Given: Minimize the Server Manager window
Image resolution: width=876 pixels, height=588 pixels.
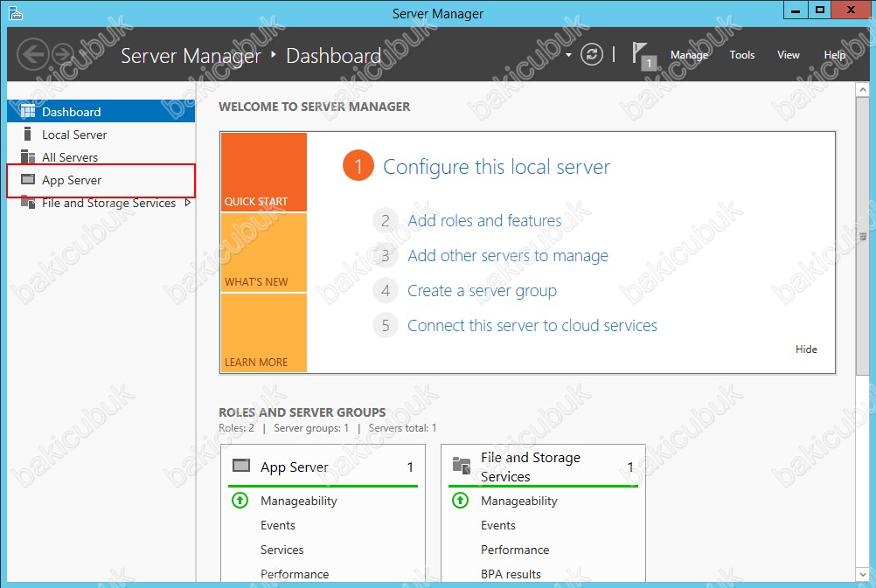Looking at the screenshot, I should 796,10.
